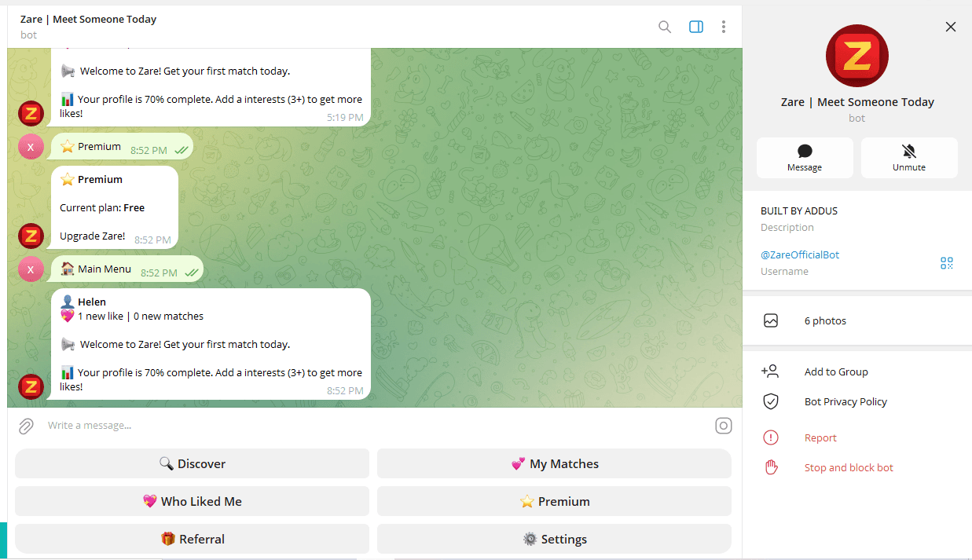The height and width of the screenshot is (560, 972).
Task: Click the double-check read marks on Premium message
Action: coord(181,150)
